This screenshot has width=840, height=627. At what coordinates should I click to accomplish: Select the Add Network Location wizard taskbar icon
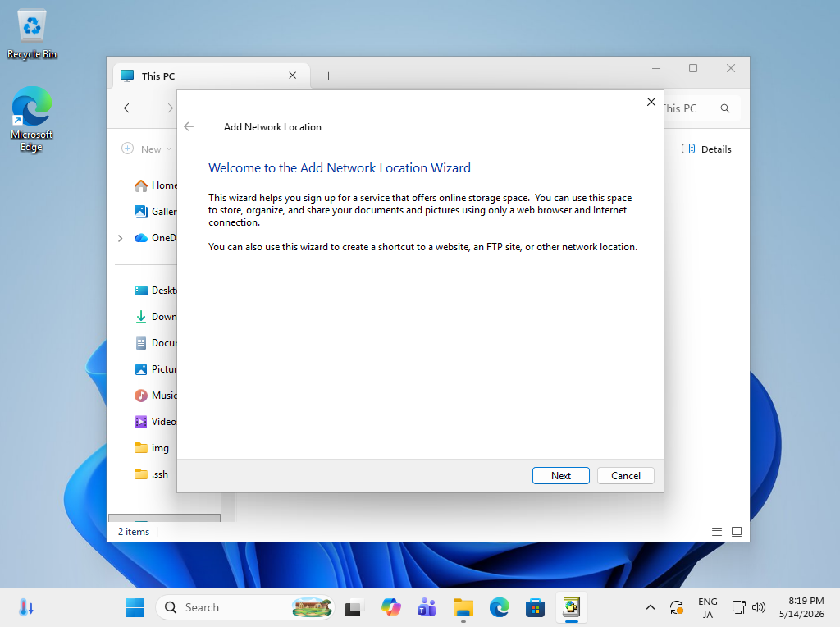coord(572,607)
